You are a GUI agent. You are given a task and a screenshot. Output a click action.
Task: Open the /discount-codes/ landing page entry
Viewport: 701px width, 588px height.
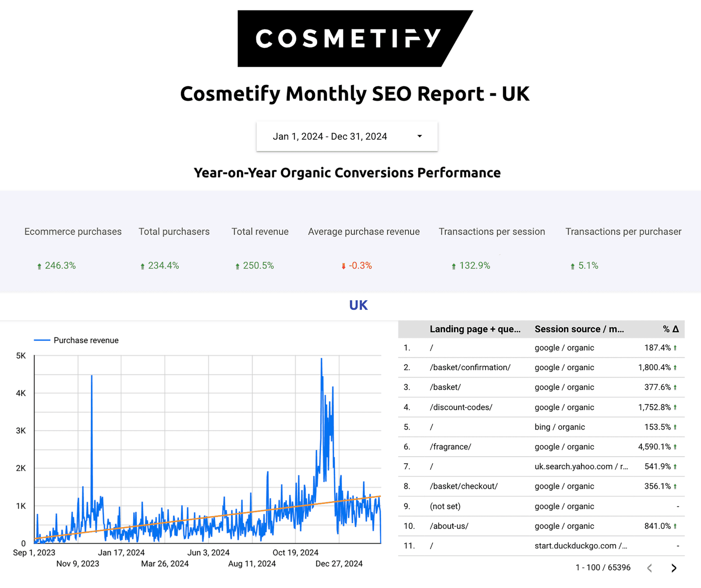coord(460,407)
